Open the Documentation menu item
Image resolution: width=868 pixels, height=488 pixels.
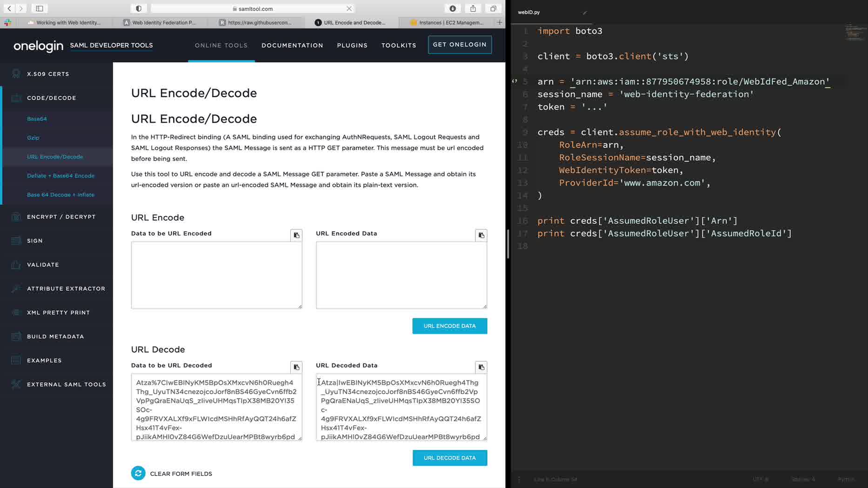point(292,45)
